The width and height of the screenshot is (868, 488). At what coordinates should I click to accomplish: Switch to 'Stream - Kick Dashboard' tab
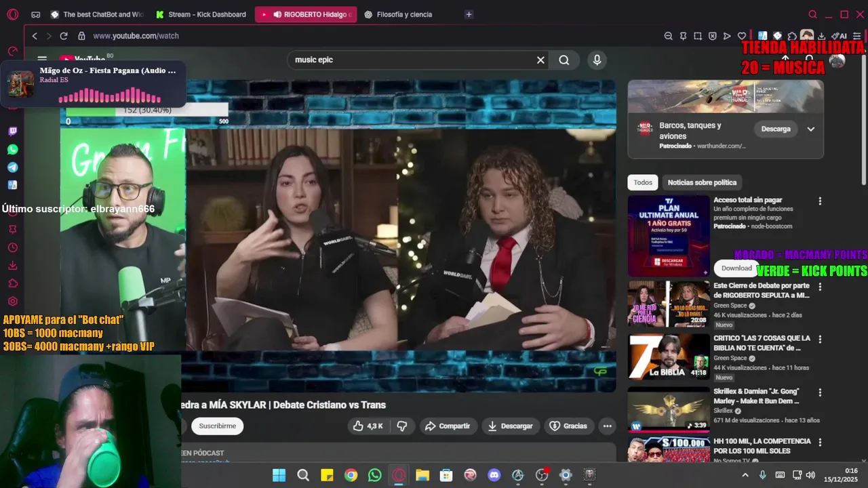coord(201,14)
